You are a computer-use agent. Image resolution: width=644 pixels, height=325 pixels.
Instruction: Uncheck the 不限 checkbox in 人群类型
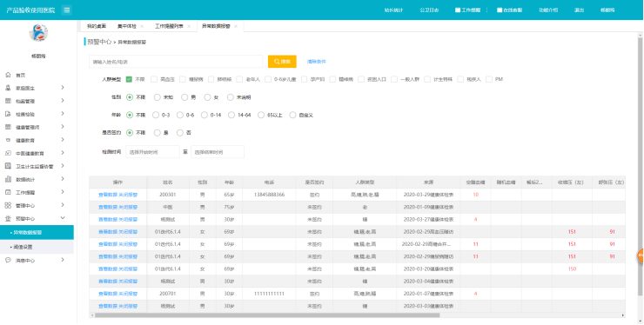130,79
